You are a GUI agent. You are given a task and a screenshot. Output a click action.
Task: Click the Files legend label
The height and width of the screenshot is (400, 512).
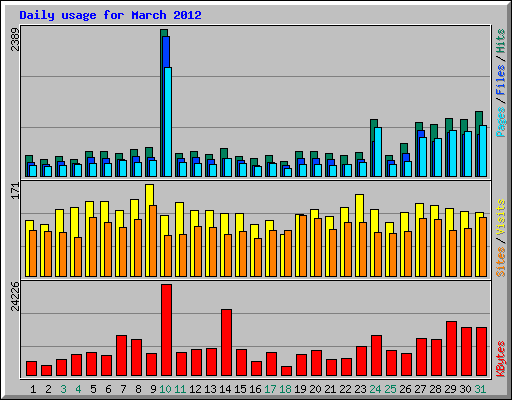coord(501,80)
